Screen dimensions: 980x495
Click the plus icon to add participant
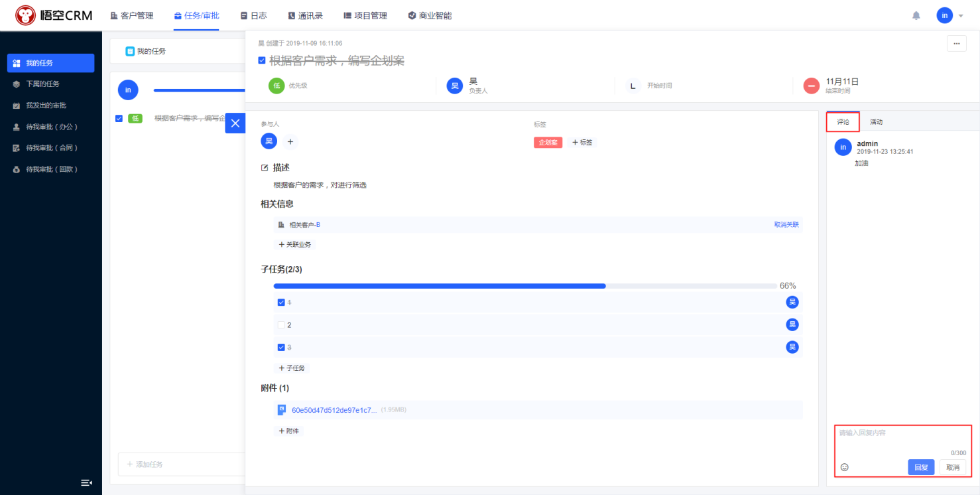coord(290,141)
